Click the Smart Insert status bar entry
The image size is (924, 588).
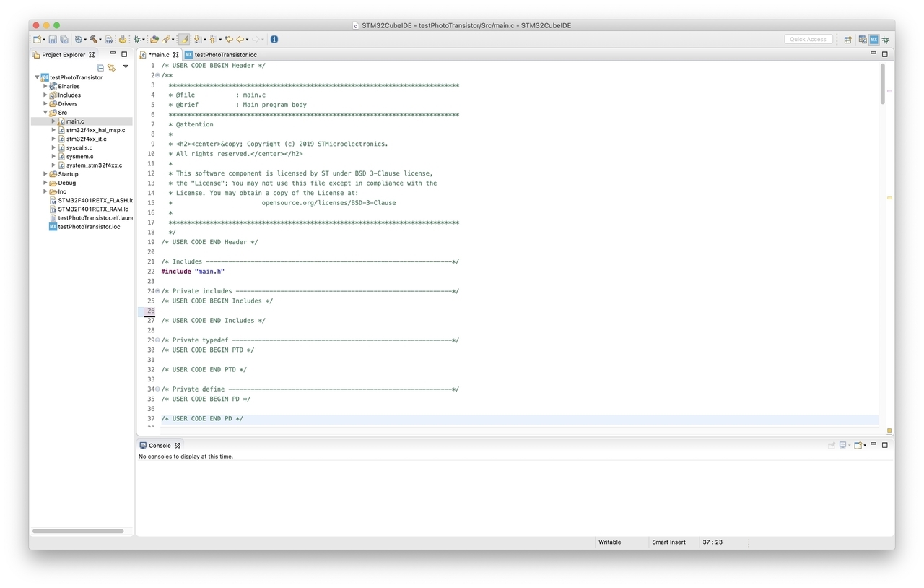(669, 542)
